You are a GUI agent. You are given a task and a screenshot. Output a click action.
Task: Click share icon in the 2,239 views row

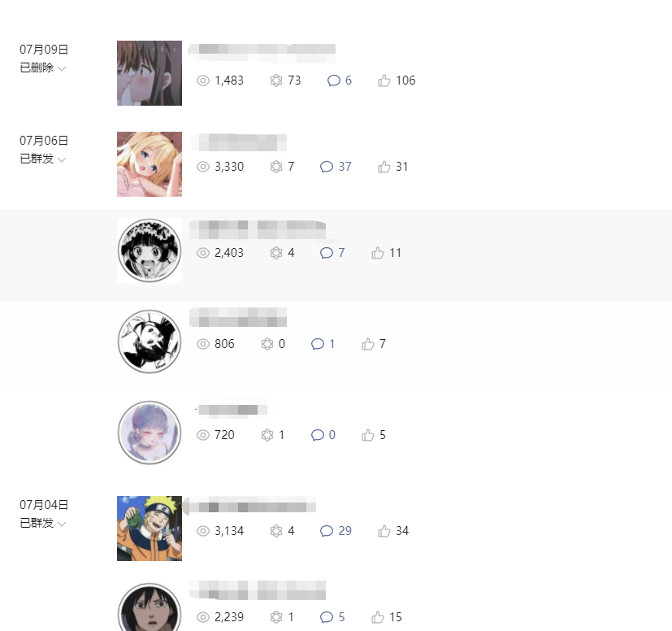[276, 617]
